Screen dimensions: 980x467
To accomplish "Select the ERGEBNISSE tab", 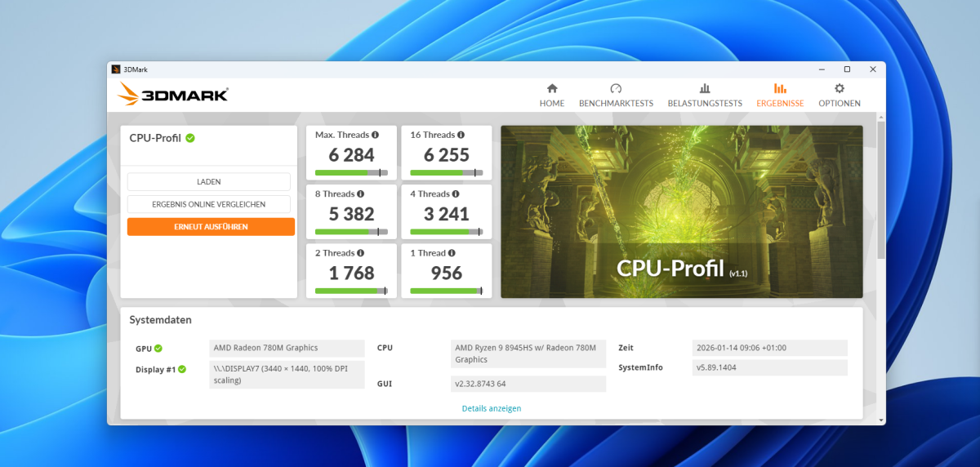I will (x=780, y=96).
